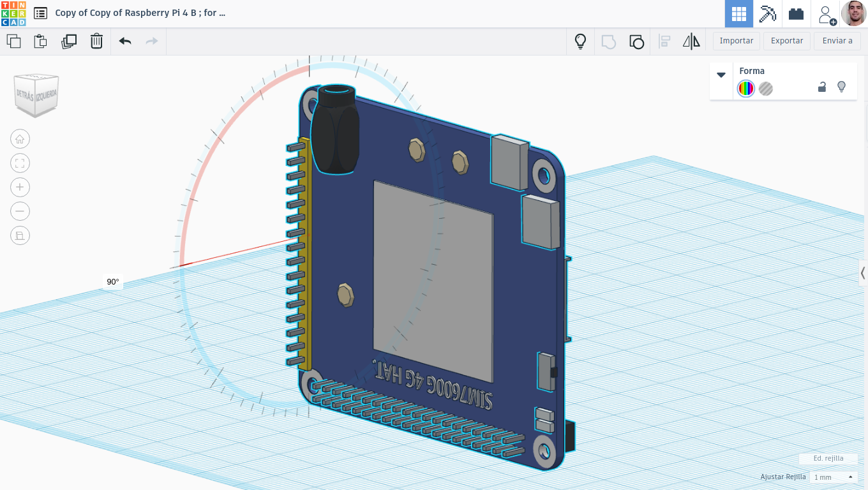This screenshot has width=868, height=490.
Task: Open the Align tool
Action: pos(664,41)
